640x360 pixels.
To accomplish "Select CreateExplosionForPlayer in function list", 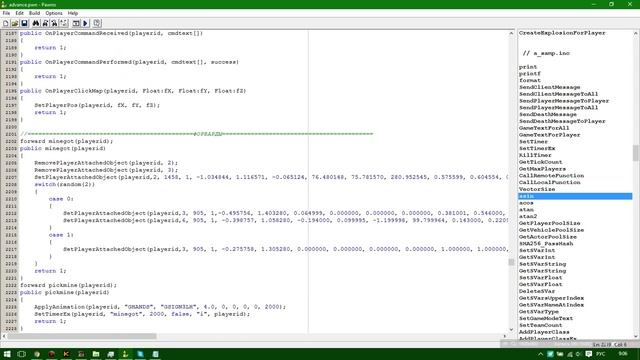I will (x=562, y=33).
